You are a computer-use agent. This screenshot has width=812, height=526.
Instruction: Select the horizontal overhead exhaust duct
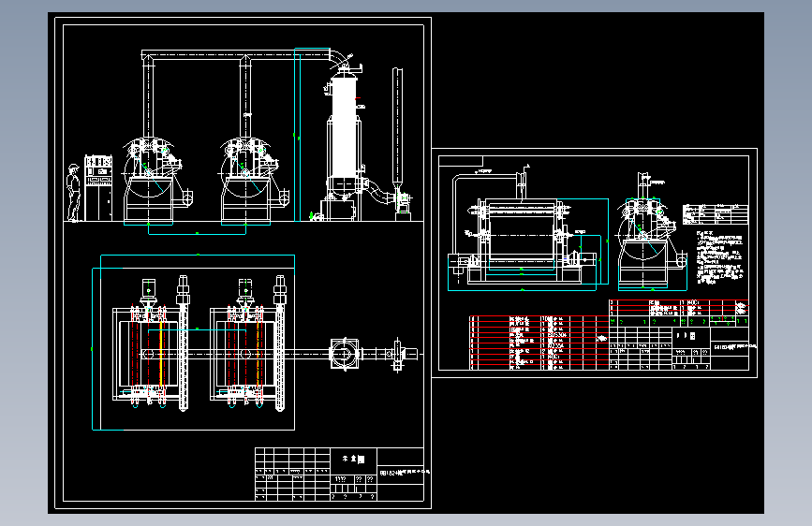pos(236,55)
